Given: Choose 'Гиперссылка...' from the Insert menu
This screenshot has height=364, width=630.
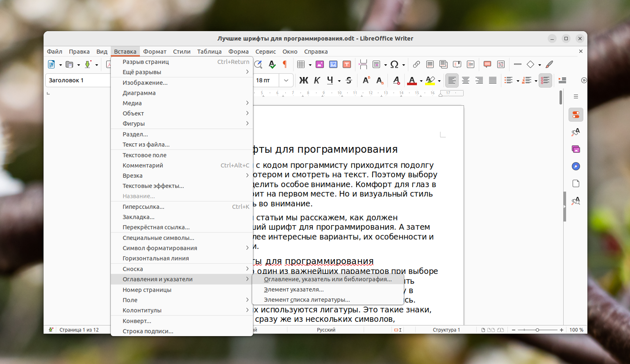Looking at the screenshot, I should pyautogui.click(x=143, y=207).
